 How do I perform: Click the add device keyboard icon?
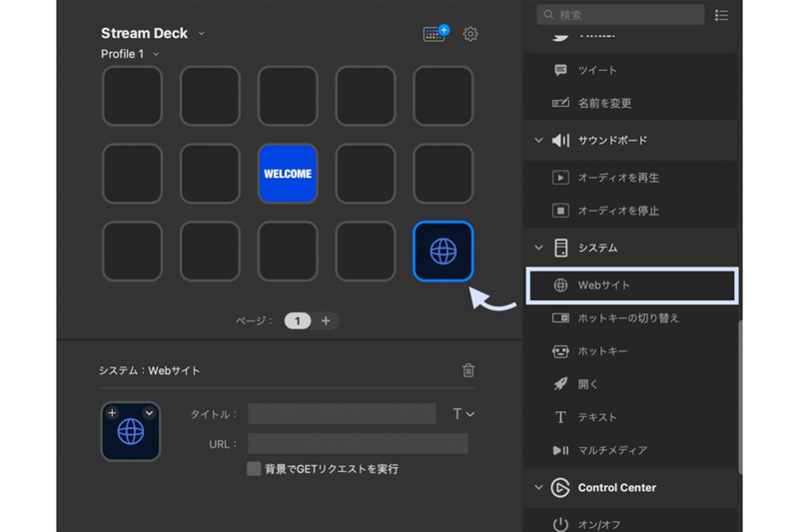(434, 34)
